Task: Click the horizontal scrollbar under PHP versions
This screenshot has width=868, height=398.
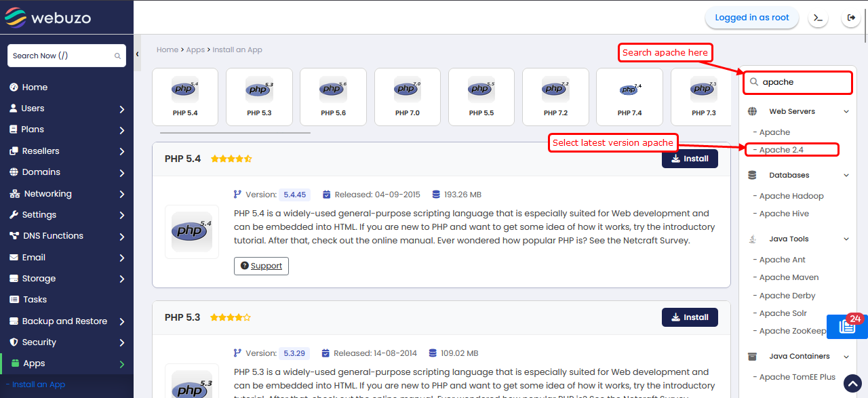Action: coord(231,133)
